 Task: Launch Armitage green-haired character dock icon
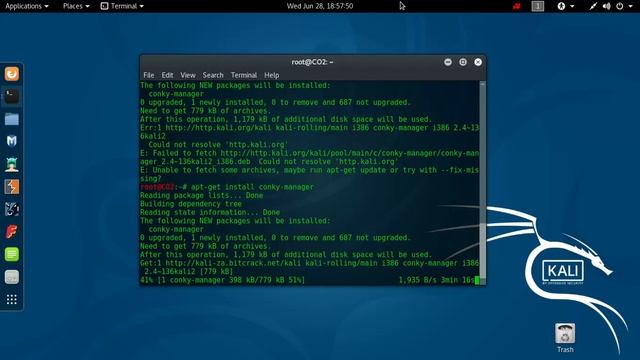[11, 164]
